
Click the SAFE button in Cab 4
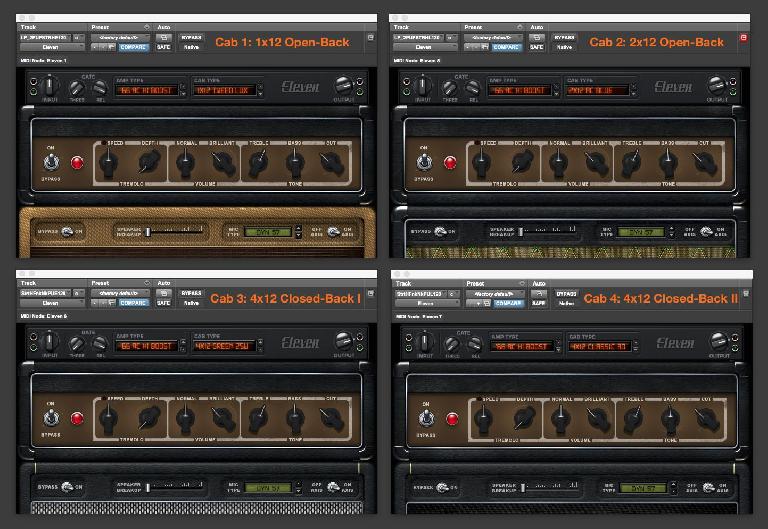point(539,303)
